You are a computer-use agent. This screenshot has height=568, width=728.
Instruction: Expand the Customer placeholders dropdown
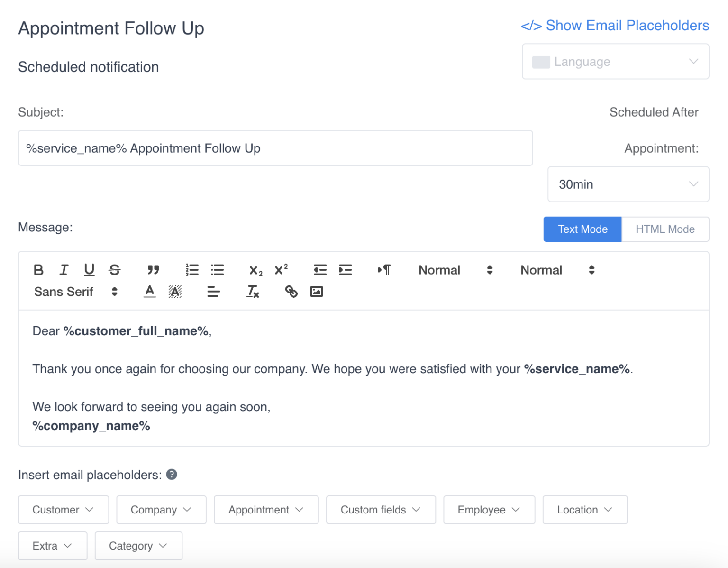[63, 510]
